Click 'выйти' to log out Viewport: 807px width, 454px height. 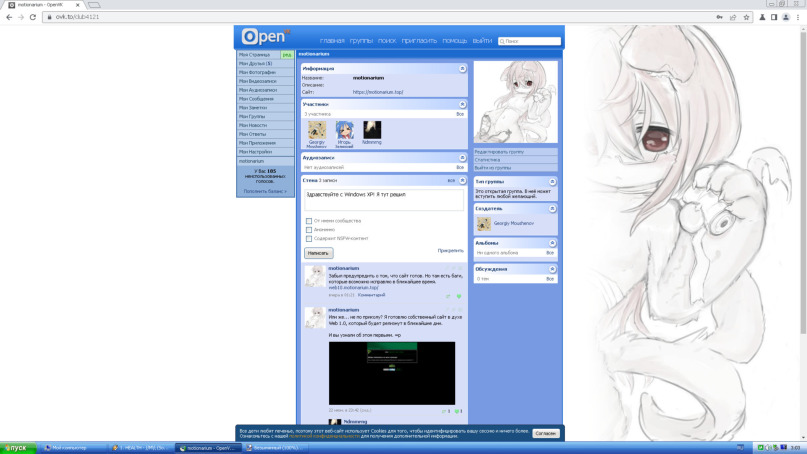482,41
